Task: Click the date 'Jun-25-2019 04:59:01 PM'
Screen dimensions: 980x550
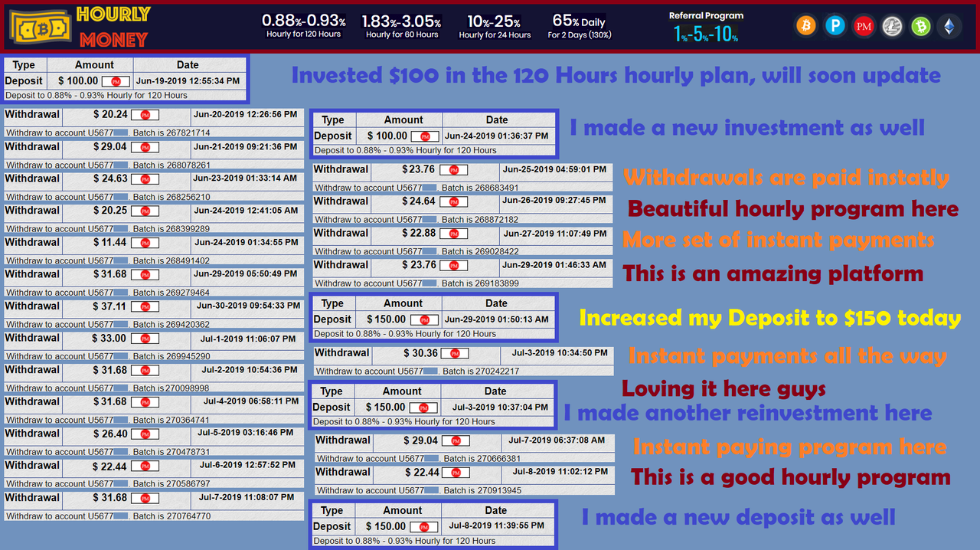Action: tap(554, 169)
